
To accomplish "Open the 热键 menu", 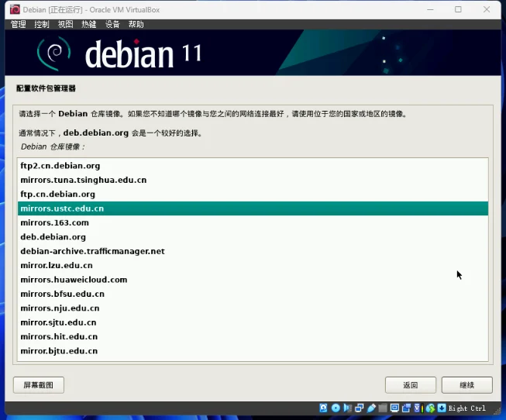I will pos(89,24).
